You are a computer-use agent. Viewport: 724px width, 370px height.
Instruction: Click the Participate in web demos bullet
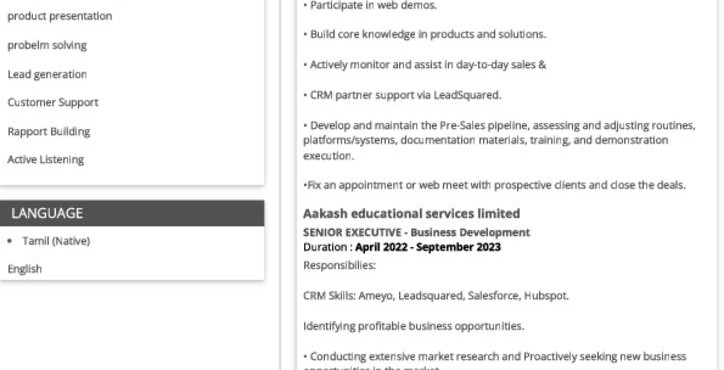(x=370, y=5)
